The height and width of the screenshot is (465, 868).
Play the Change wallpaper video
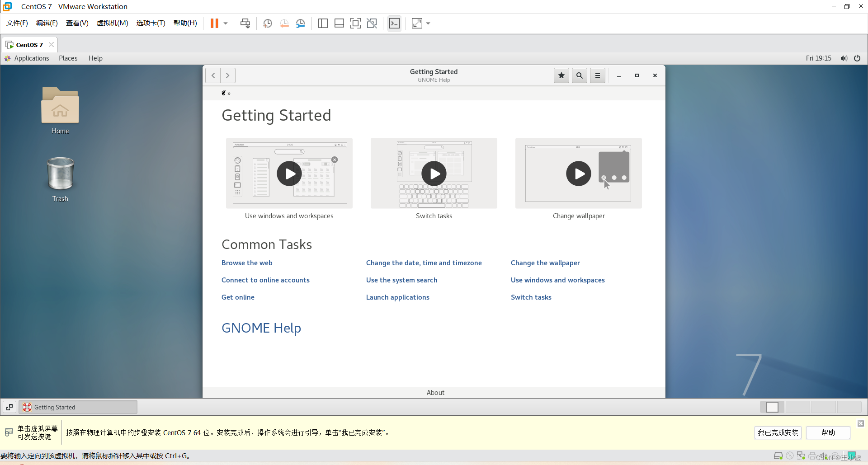pos(579,174)
